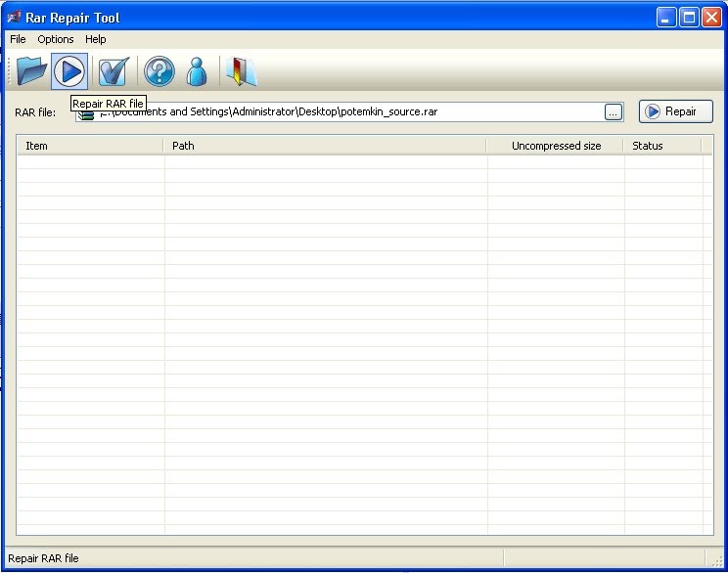Exit via the door icon in the toolbar
Image resolution: width=728 pixels, height=573 pixels.
click(x=242, y=71)
